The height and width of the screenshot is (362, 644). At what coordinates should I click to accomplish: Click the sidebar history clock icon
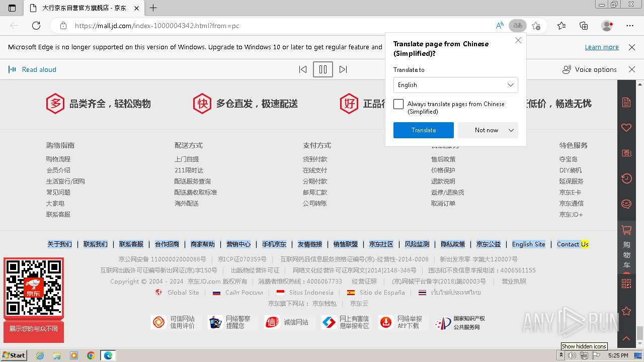pos(626,178)
